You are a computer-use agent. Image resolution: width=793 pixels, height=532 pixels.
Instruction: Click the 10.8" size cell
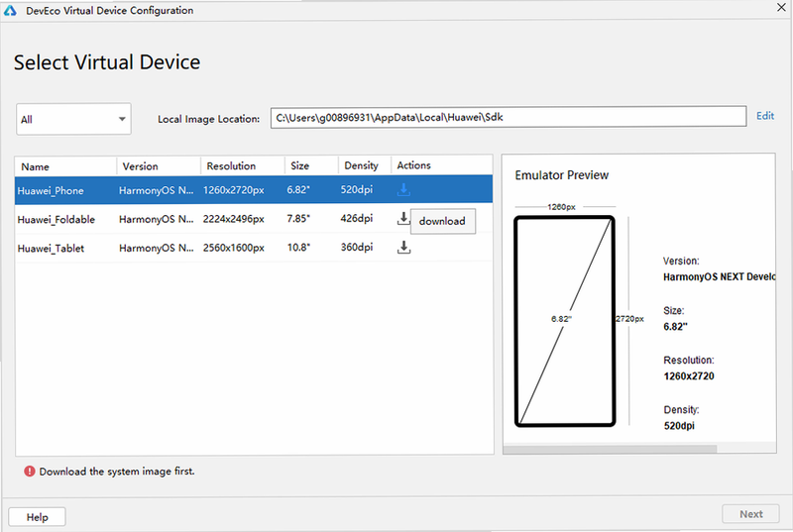click(298, 248)
